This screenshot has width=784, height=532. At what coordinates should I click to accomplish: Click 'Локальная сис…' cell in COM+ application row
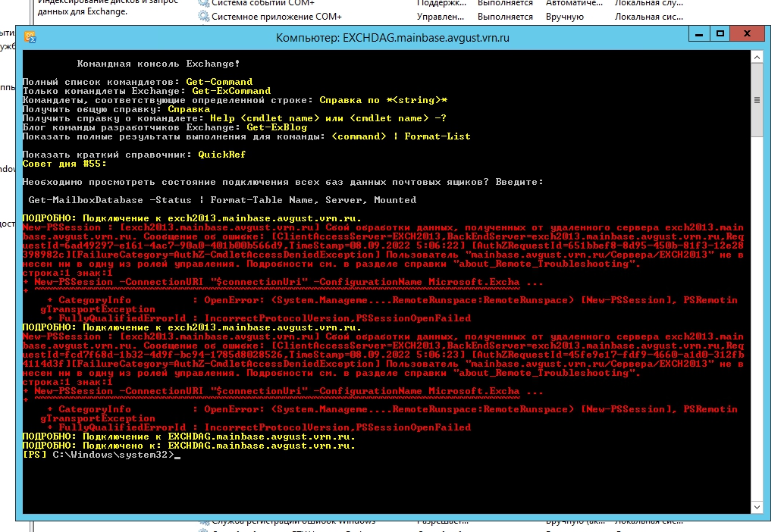(x=648, y=17)
